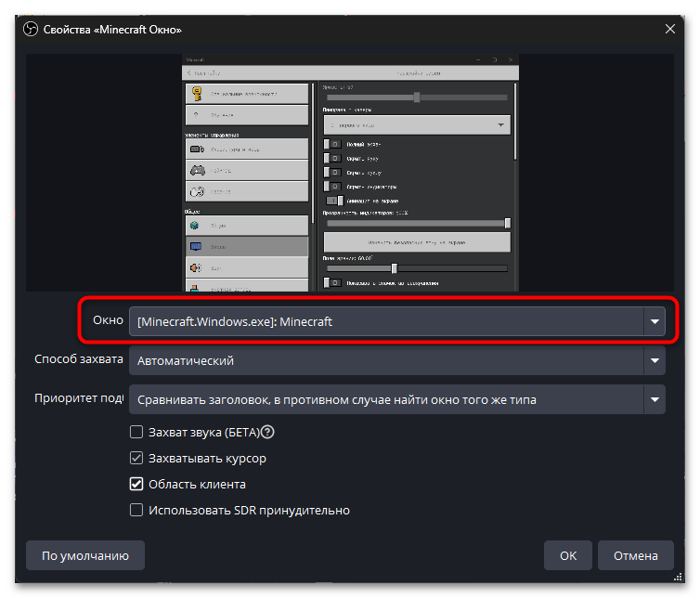Toggle Скрыть индикаторы switch in Minecraft preview
Image resolution: width=700 pixels, height=598 pixels.
point(332,187)
